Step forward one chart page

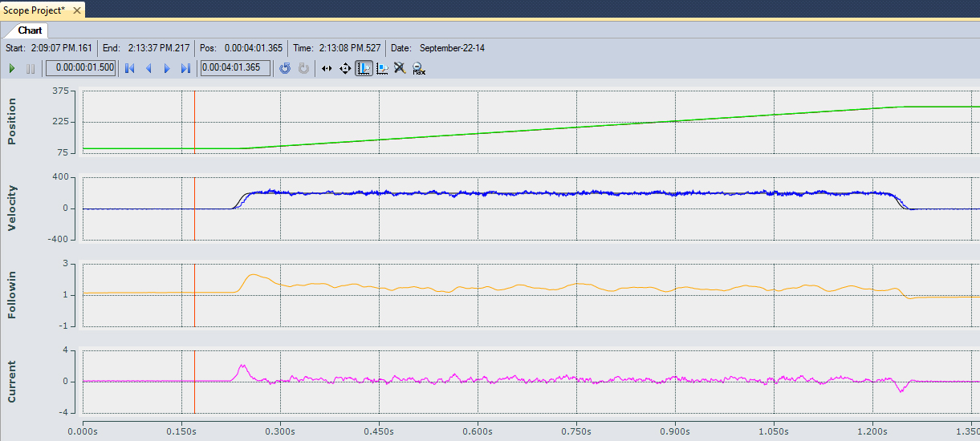[x=167, y=69]
